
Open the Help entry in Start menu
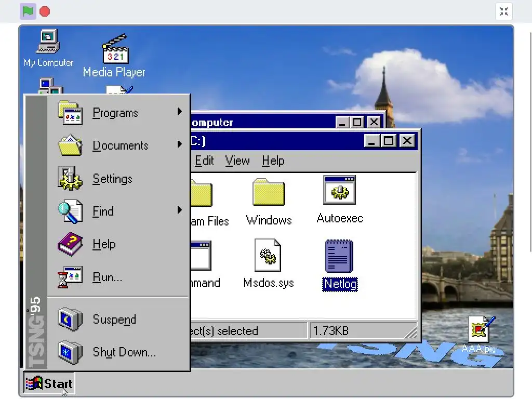point(119,244)
